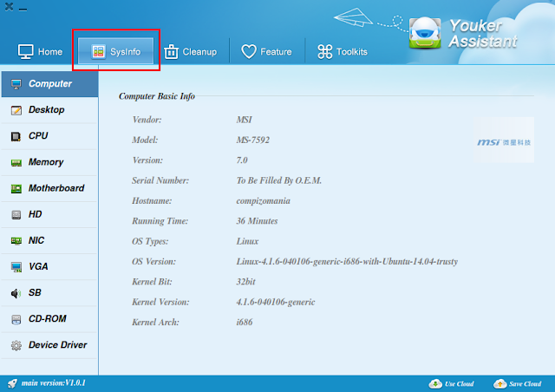Click the NIC network card icon
Screen dimensions: 555x392
pyautogui.click(x=16, y=241)
